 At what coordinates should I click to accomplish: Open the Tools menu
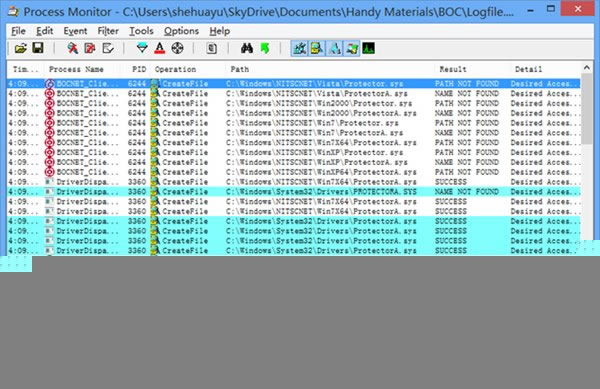click(x=141, y=31)
